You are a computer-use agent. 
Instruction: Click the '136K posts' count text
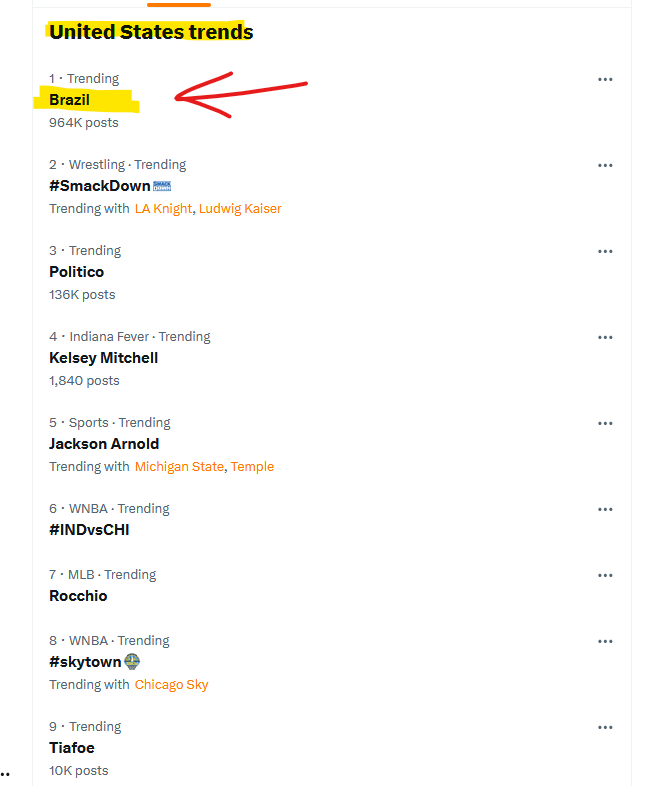click(82, 295)
